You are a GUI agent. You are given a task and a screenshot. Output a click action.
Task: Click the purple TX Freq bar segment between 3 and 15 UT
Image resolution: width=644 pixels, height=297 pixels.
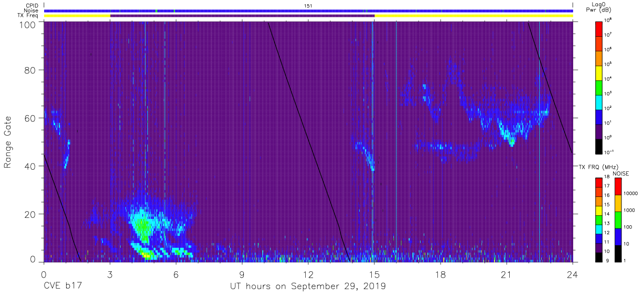click(242, 16)
